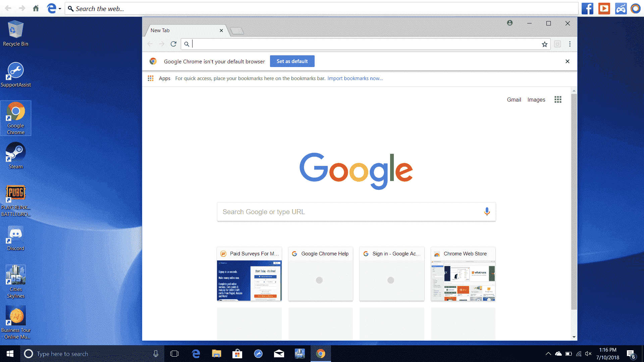The height and width of the screenshot is (362, 644).
Task: Open the Action Center notifications icon
Action: [x=631, y=354]
